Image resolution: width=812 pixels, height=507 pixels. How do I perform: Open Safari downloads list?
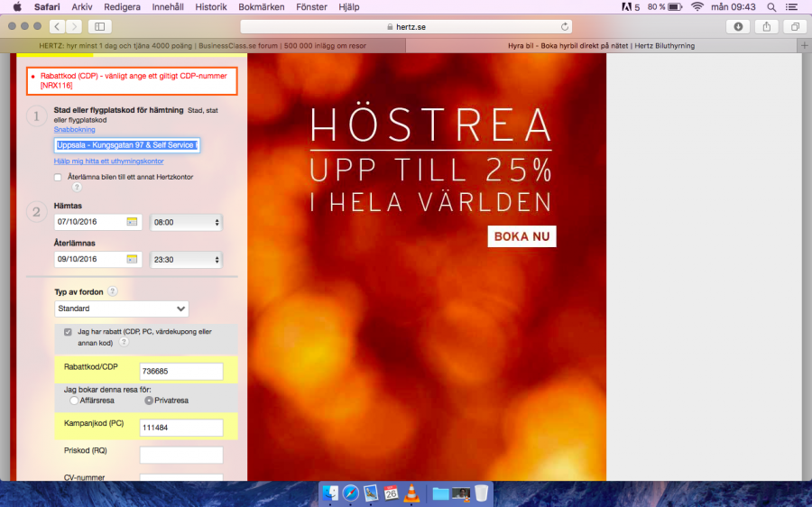pyautogui.click(x=738, y=26)
